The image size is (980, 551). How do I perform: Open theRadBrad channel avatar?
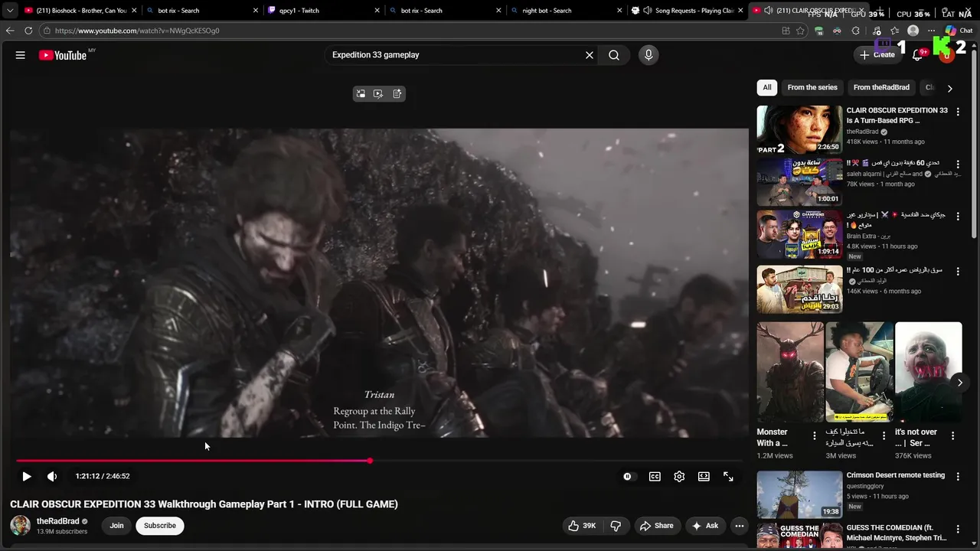pos(20,526)
